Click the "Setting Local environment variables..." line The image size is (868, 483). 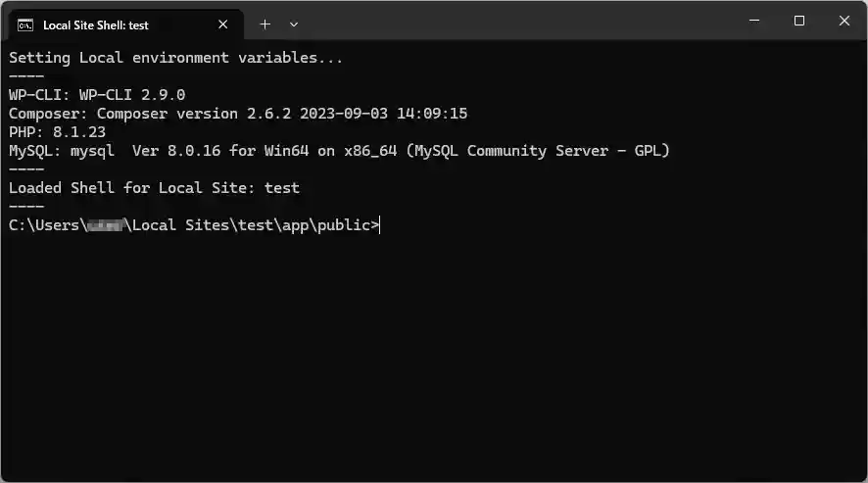176,58
